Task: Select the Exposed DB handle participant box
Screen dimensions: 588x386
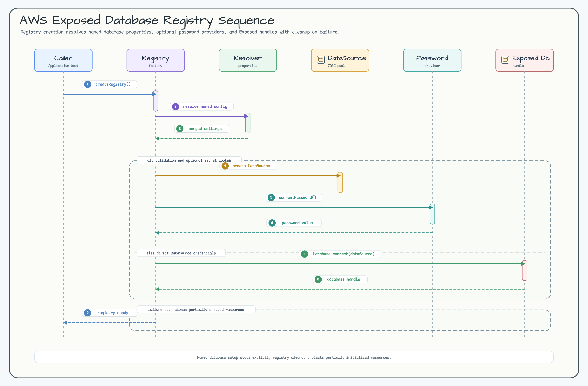Action: click(x=524, y=60)
